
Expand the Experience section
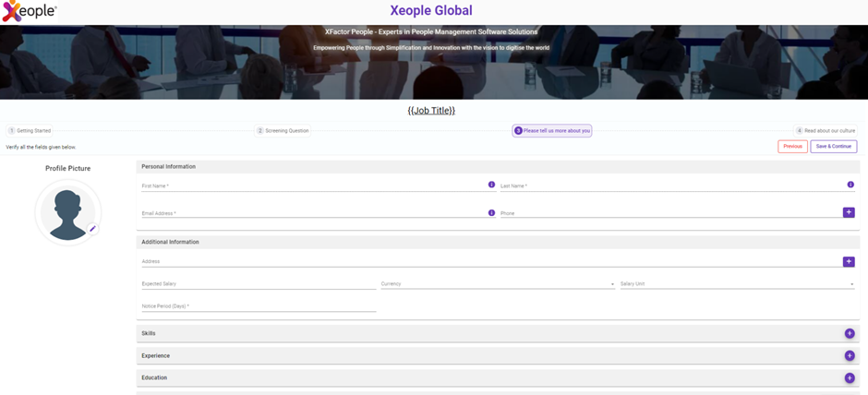498,355
